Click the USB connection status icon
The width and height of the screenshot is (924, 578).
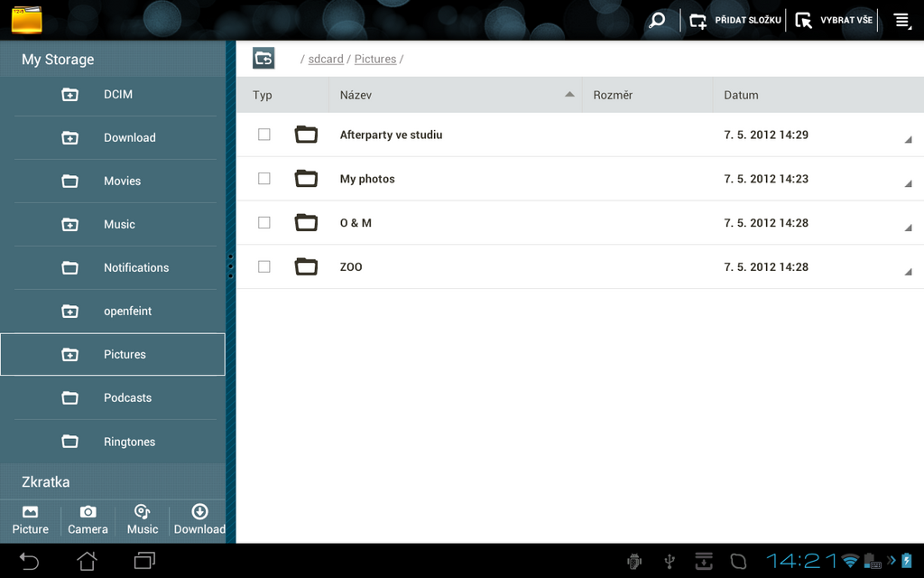pos(670,561)
